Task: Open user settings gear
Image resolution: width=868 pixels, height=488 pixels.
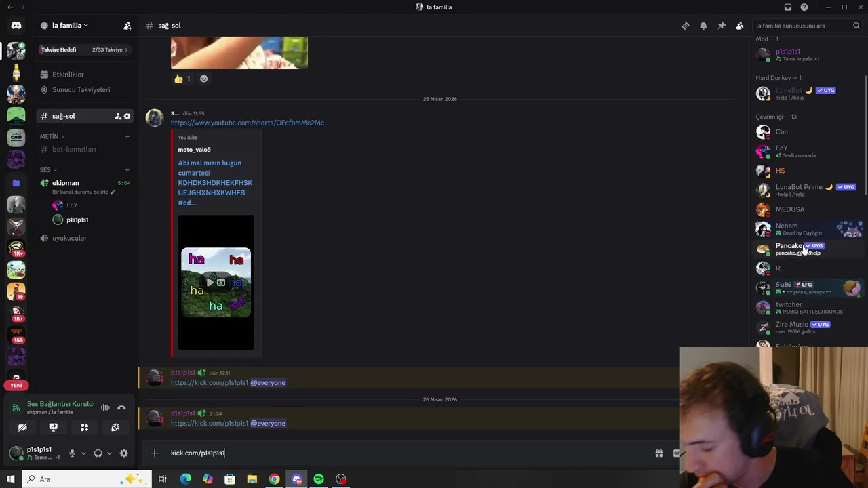Action: (123, 453)
